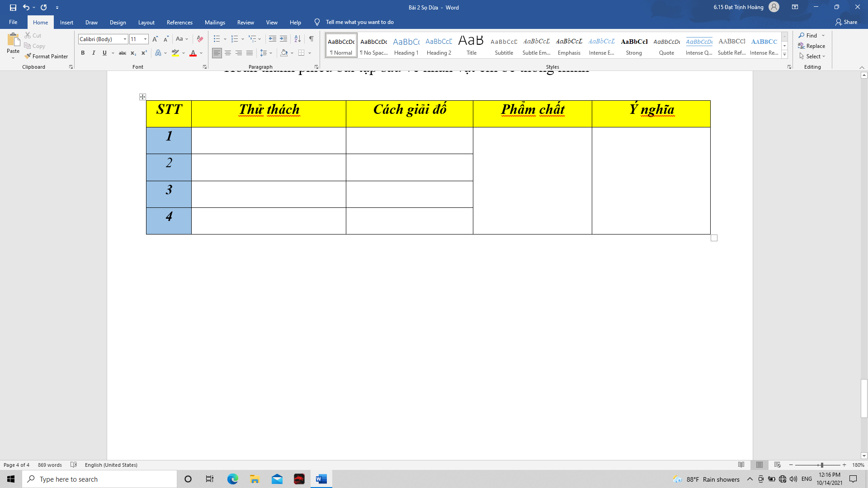This screenshot has width=868, height=488.
Task: Open the References tab
Action: pos(179,22)
